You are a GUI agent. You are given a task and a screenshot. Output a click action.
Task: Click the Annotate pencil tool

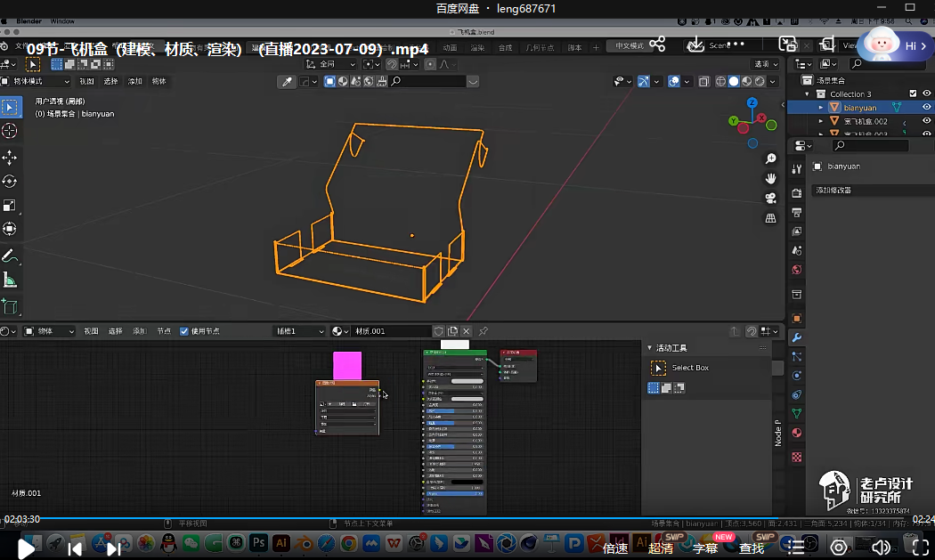[x=10, y=256]
